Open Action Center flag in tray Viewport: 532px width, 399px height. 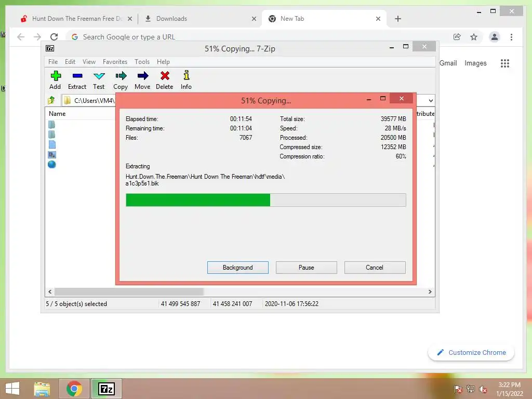pyautogui.click(x=458, y=389)
